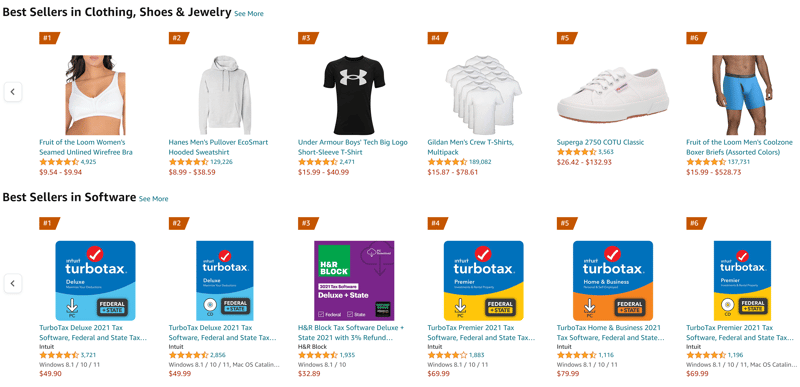Click star rating of Hanes sweatshirt
This screenshot has width=800, height=387.
[188, 162]
